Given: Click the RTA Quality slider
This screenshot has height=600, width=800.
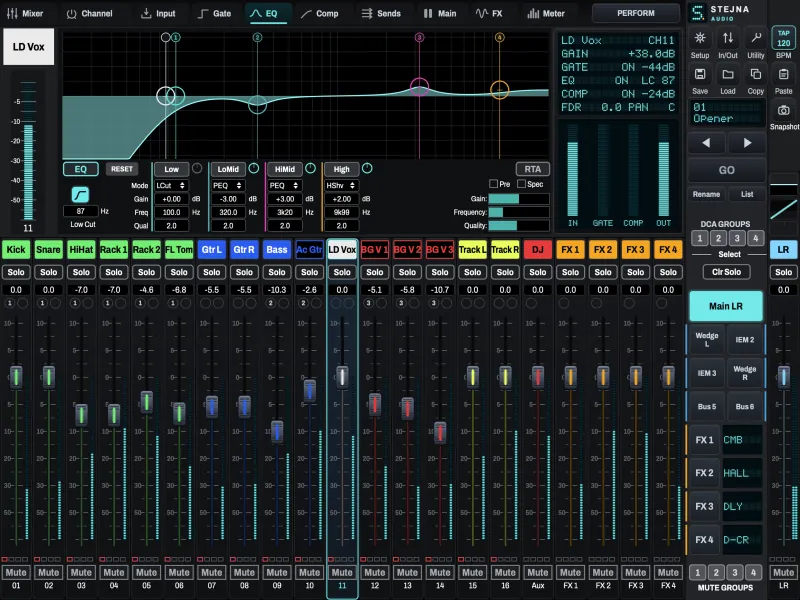Looking at the screenshot, I should pyautogui.click(x=519, y=226).
